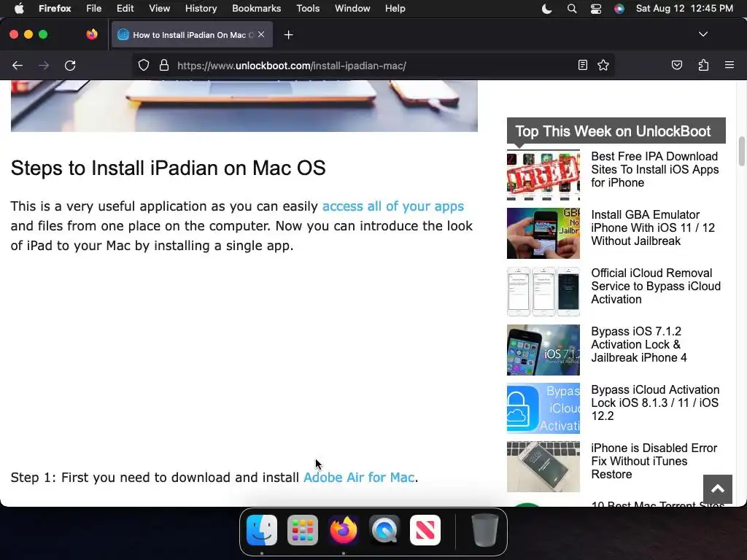Follow the 'access all of your apps' link

393,206
